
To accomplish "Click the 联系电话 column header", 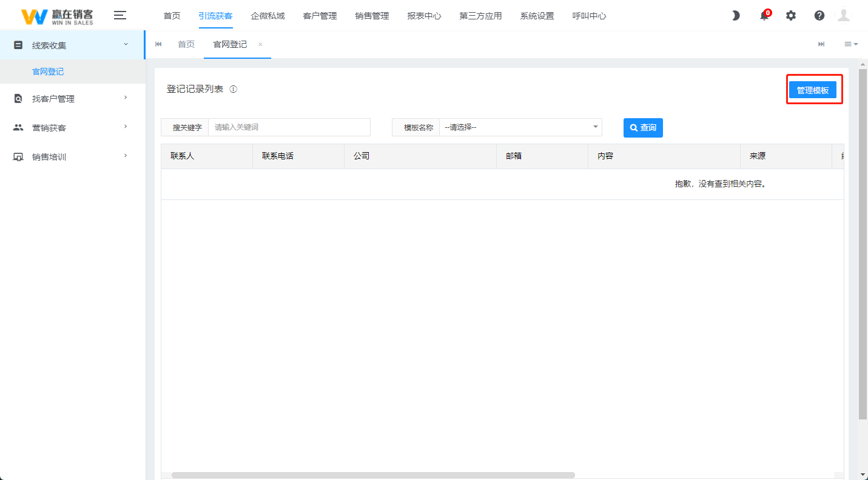I will (x=298, y=156).
